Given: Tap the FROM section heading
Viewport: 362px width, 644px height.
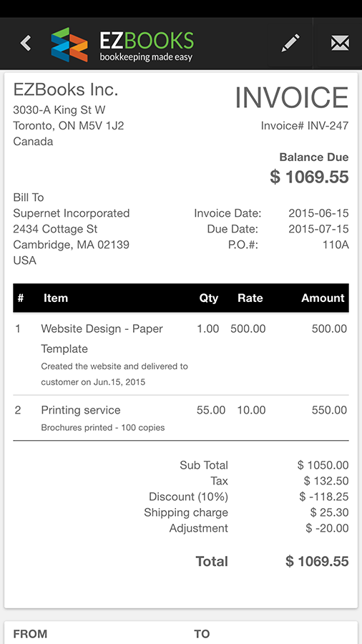Looking at the screenshot, I should tap(30, 634).
